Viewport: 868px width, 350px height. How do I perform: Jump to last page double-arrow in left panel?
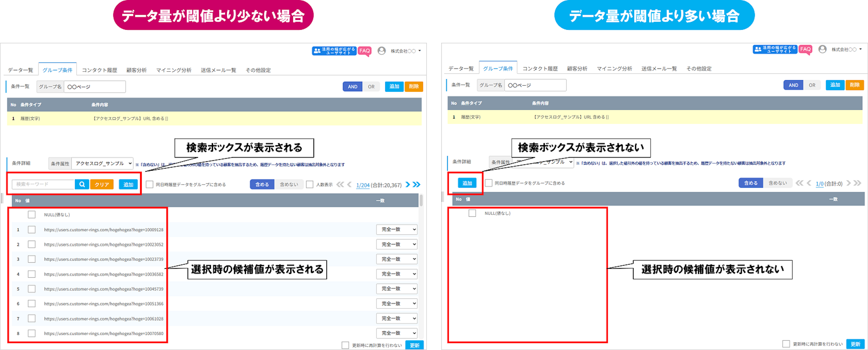416,184
